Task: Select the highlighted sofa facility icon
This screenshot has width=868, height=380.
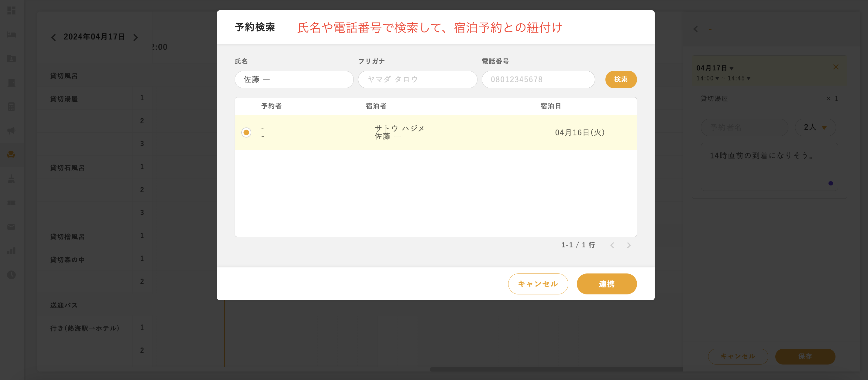Action: click(x=11, y=154)
